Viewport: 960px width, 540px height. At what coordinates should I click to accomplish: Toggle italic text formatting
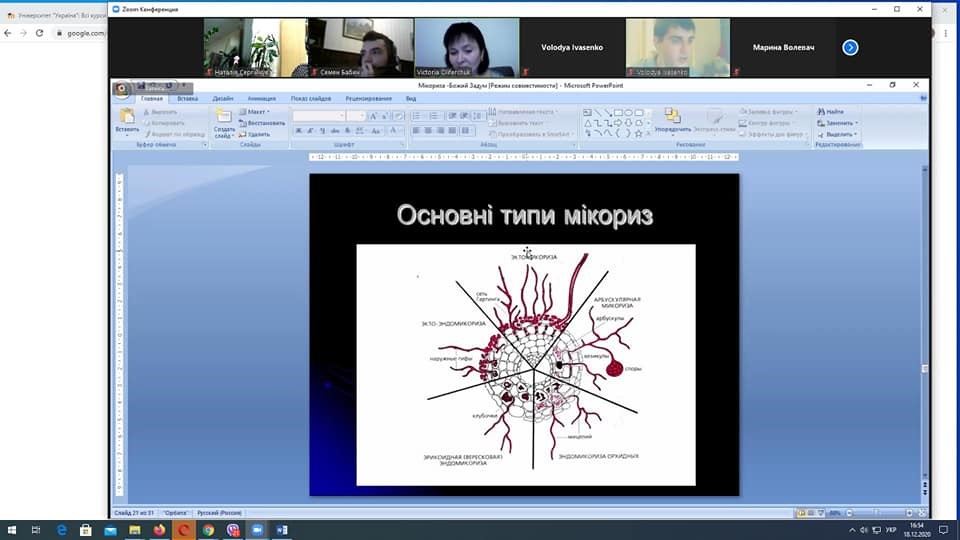(309, 131)
